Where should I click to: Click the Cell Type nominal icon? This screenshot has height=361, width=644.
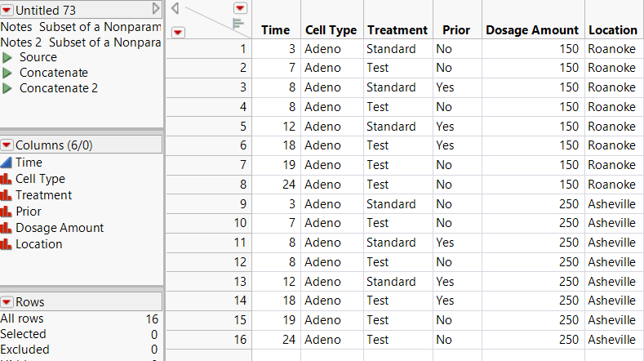[7, 179]
